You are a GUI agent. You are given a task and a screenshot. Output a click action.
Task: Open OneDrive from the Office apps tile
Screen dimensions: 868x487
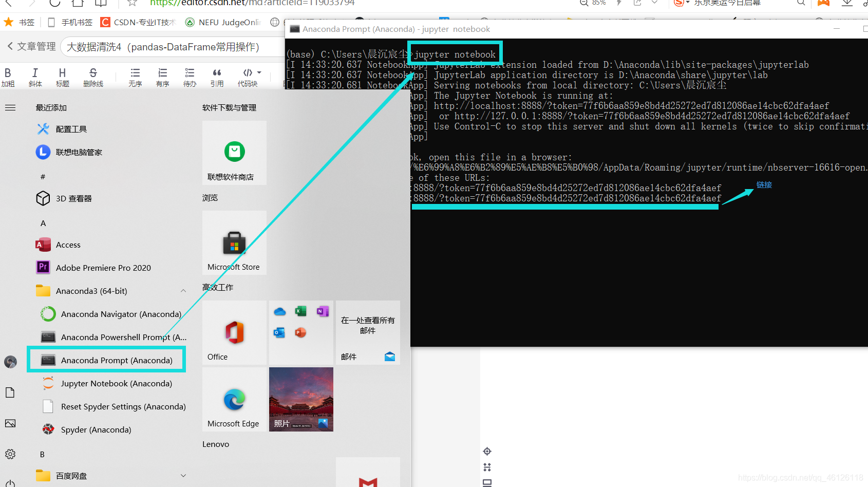[280, 311]
